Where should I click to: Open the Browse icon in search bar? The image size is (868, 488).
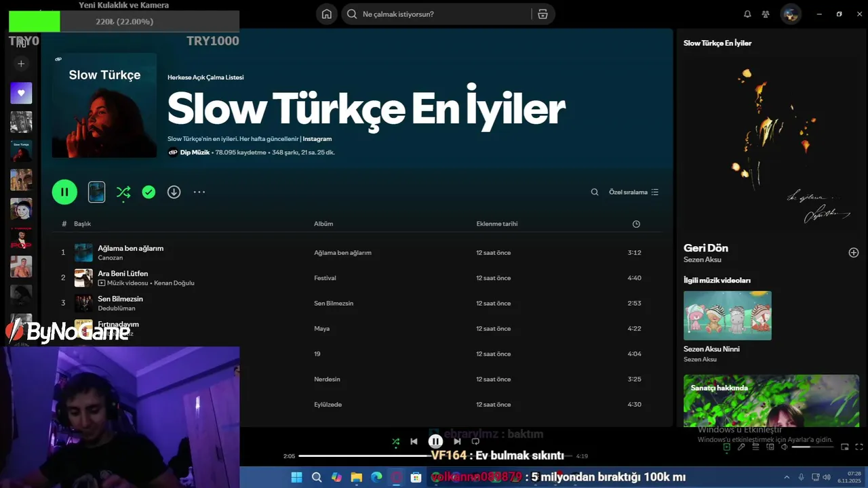(542, 14)
